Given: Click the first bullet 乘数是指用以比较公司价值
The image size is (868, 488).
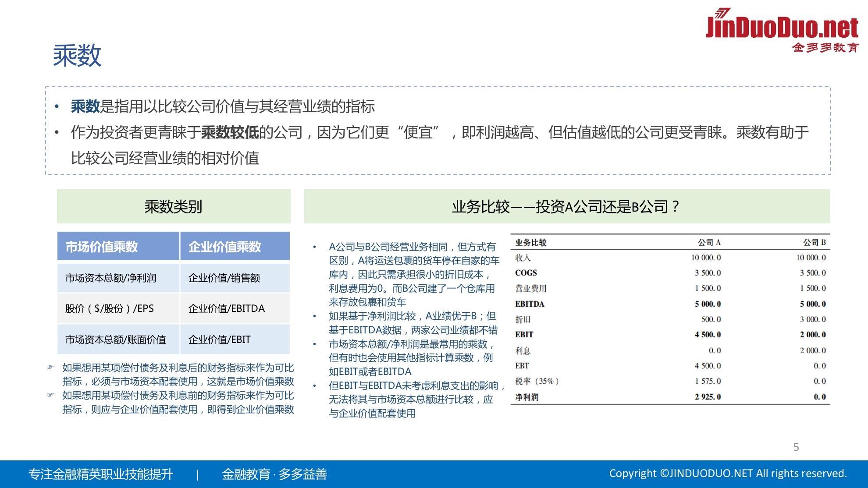Looking at the screenshot, I should pyautogui.click(x=223, y=106).
